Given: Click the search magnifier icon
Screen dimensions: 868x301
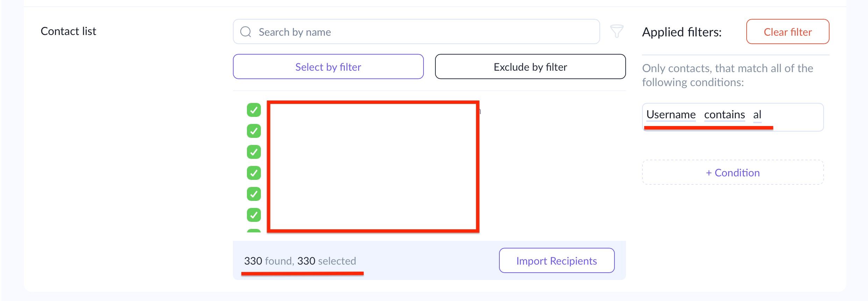Looking at the screenshot, I should [246, 32].
